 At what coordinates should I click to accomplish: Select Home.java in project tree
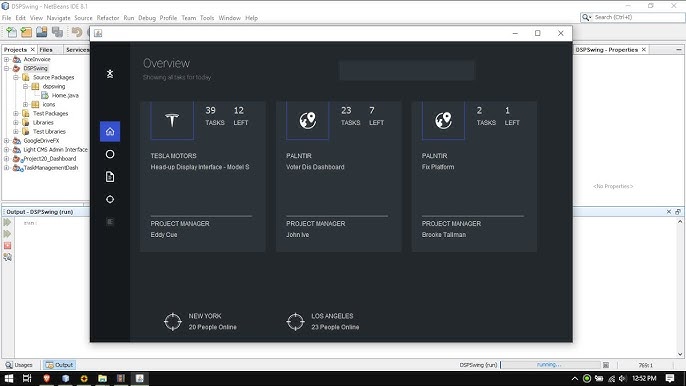pyautogui.click(x=65, y=95)
